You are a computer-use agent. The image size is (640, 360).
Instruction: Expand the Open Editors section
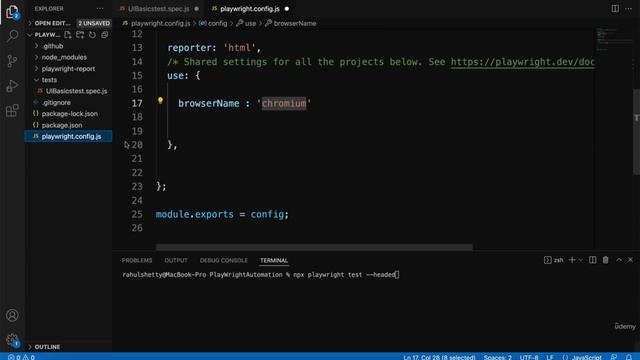(x=52, y=23)
